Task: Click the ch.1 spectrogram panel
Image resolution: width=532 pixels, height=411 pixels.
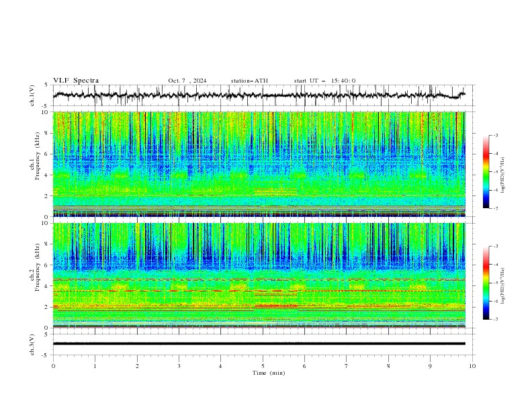Action: coord(259,164)
